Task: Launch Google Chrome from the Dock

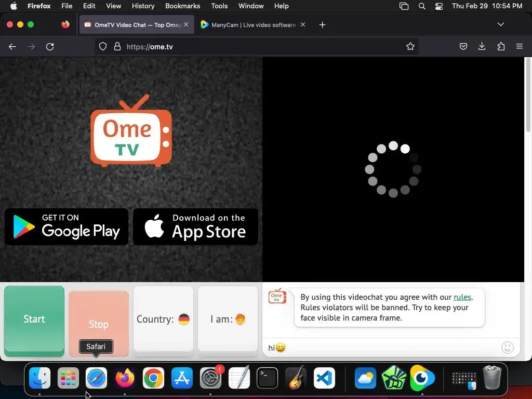Action: tap(153, 378)
